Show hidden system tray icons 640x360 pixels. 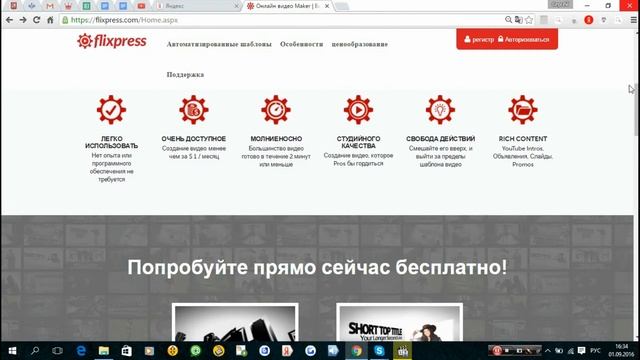548,351
